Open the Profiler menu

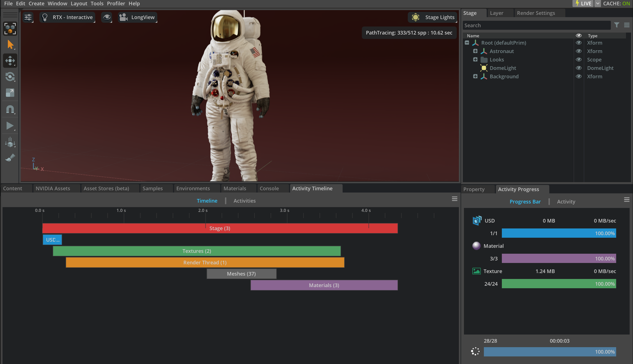[x=116, y=4]
